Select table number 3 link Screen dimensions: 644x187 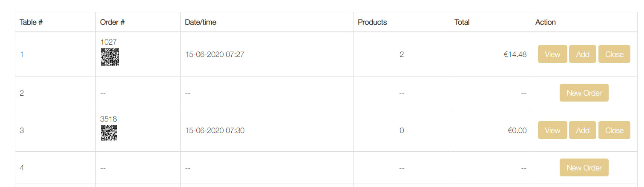22,130
